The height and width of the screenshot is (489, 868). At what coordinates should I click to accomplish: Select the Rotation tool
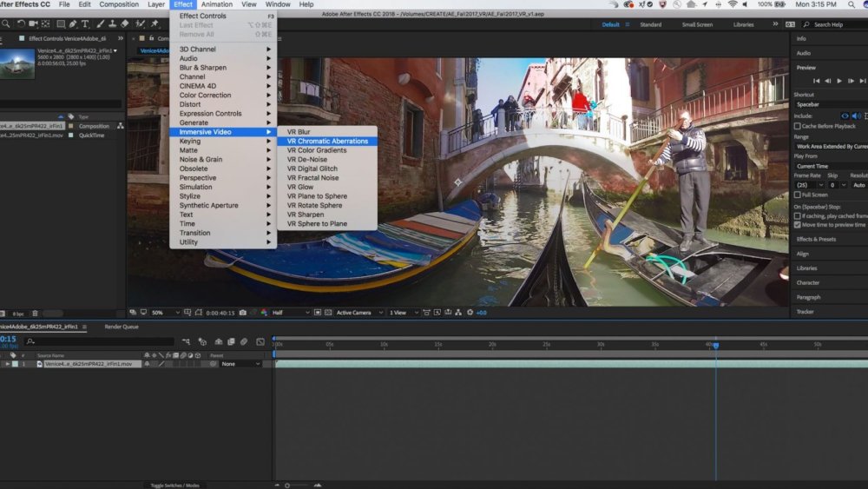coord(21,23)
